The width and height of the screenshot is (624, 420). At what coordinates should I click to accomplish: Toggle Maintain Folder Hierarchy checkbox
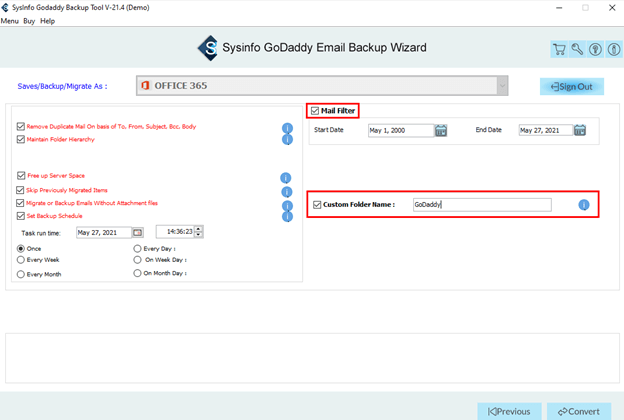click(21, 139)
